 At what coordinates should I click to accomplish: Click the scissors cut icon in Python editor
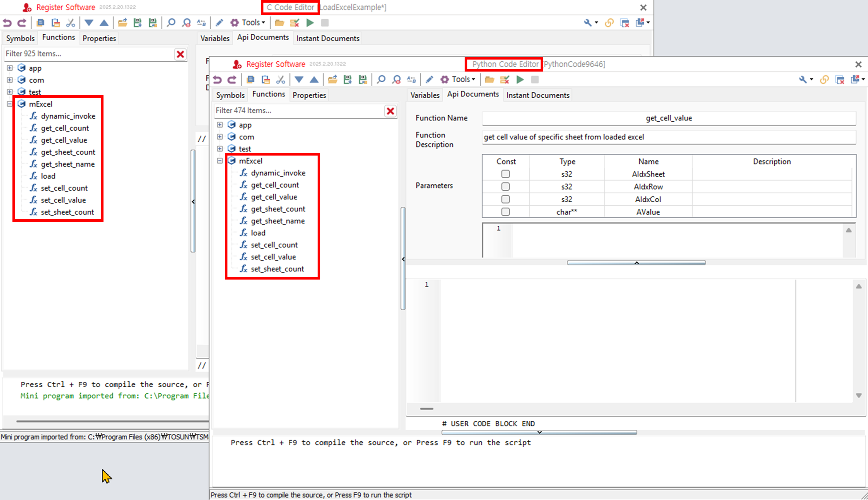(x=281, y=80)
